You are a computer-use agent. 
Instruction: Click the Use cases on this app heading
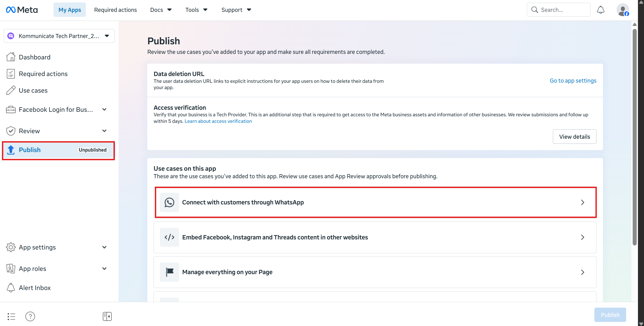(x=185, y=168)
